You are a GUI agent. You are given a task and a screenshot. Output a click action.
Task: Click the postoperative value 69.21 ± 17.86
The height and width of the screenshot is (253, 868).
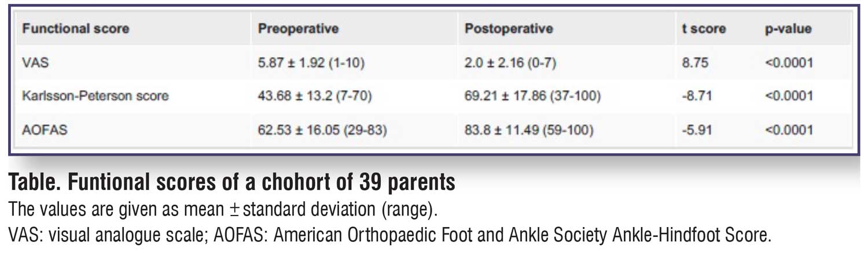coord(532,96)
